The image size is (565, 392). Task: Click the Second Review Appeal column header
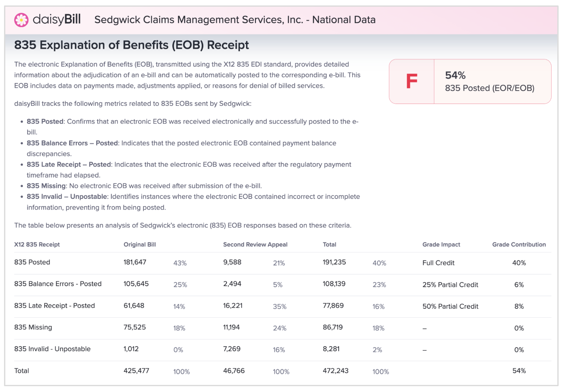click(x=255, y=244)
